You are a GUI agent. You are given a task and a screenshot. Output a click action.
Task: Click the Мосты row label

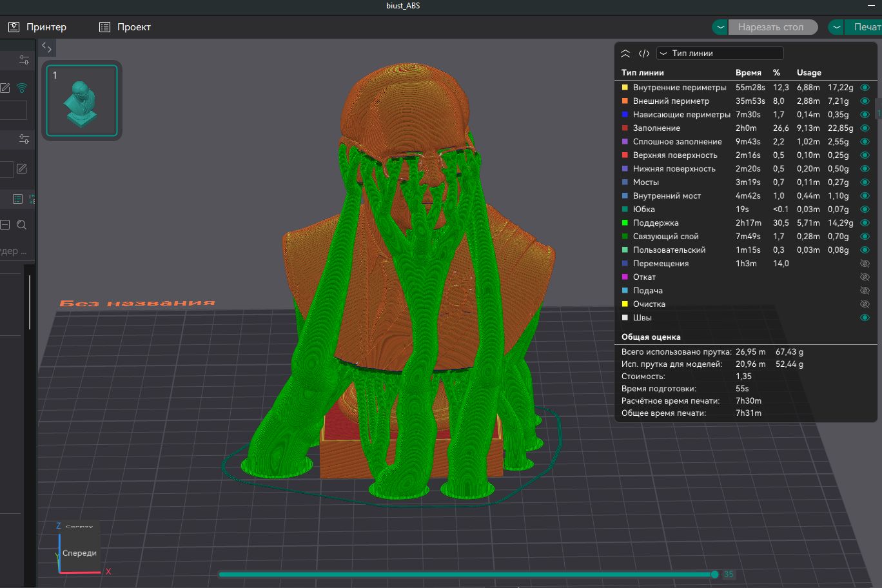coord(646,182)
